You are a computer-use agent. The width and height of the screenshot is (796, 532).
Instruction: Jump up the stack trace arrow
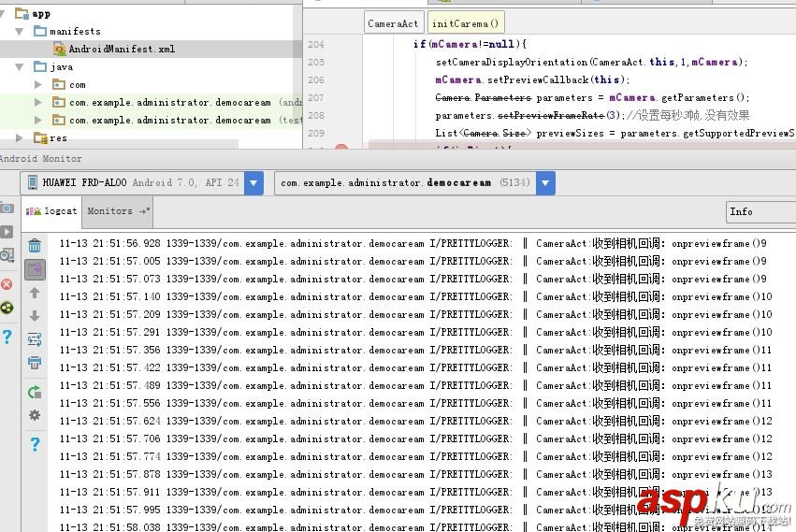(35, 293)
